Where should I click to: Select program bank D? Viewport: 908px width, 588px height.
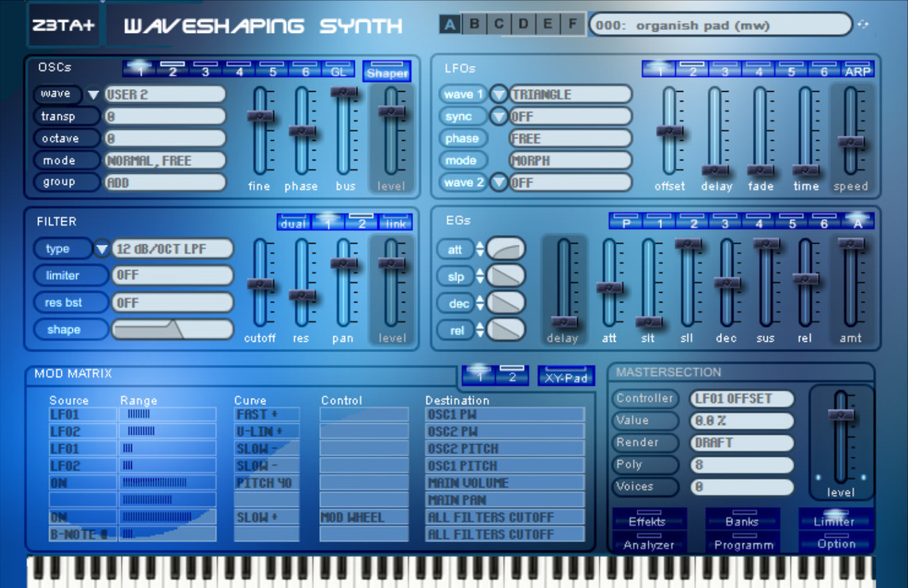click(x=523, y=24)
